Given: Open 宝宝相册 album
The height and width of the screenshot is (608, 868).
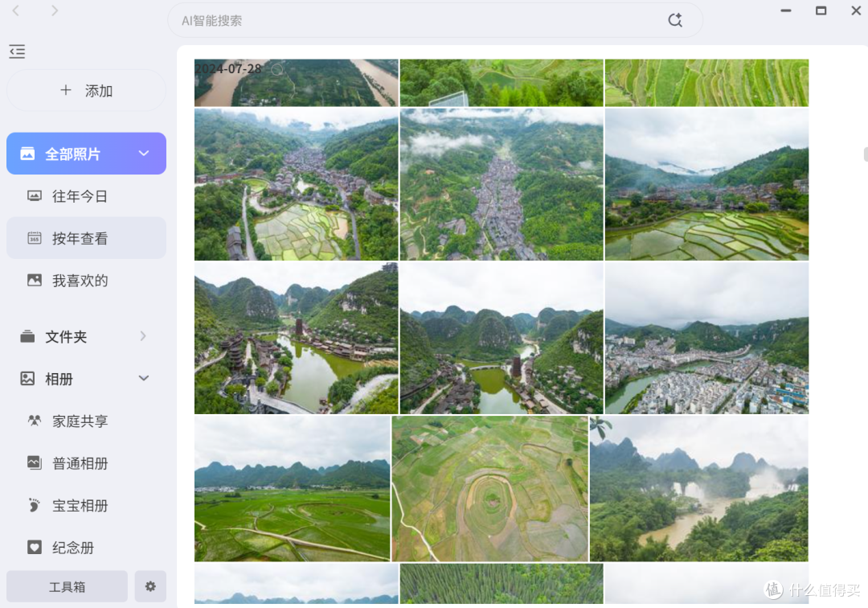Looking at the screenshot, I should tap(86, 505).
